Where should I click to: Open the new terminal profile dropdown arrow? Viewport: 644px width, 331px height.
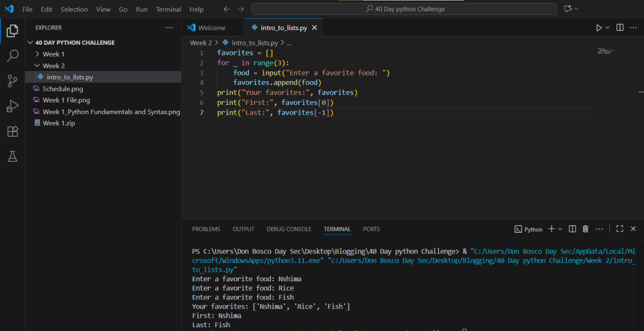[560, 229]
